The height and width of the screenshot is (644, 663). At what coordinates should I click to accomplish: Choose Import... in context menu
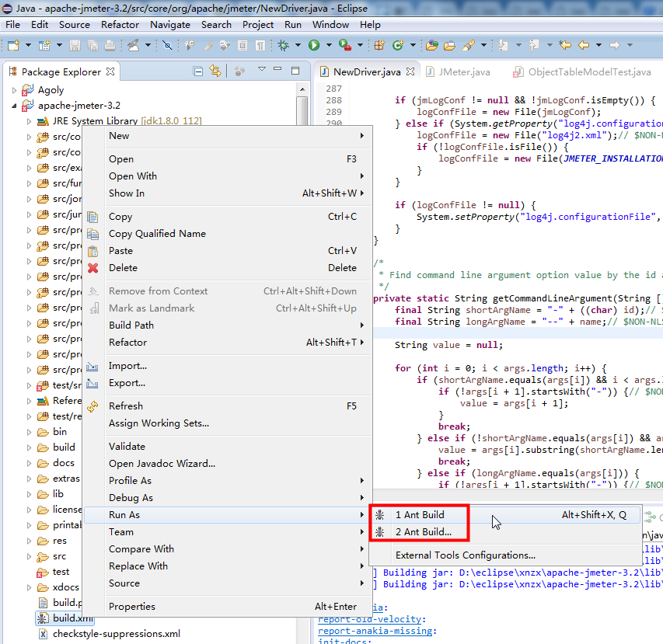click(228, 366)
